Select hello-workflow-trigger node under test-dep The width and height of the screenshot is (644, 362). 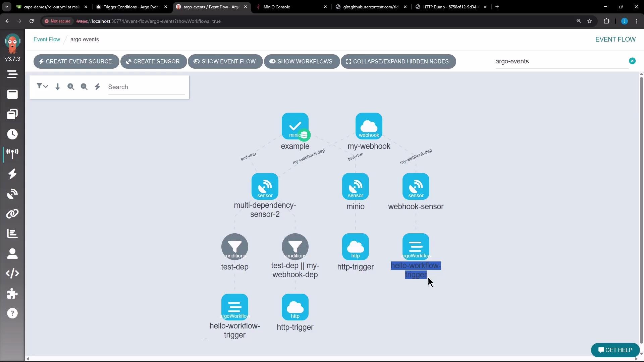tap(235, 307)
